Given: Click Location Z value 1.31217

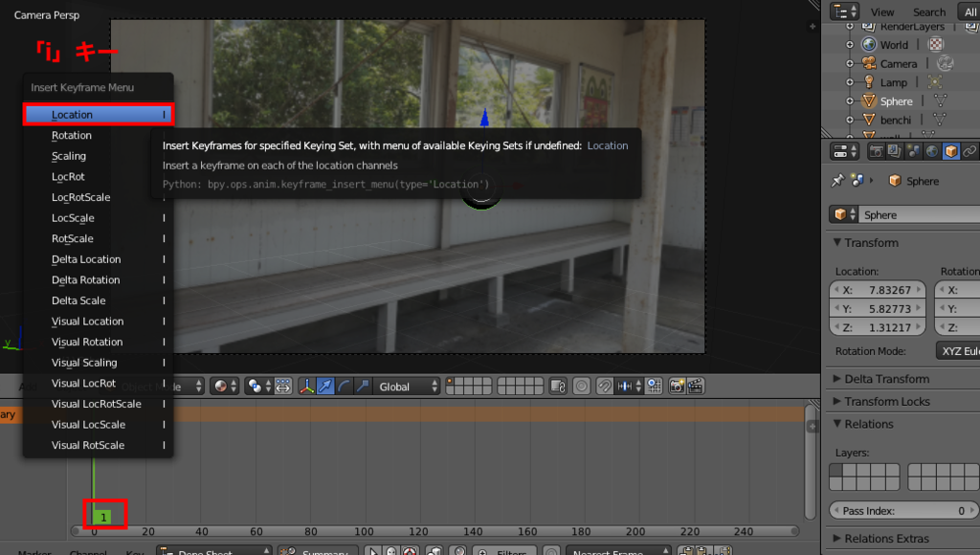Looking at the screenshot, I should [x=878, y=327].
